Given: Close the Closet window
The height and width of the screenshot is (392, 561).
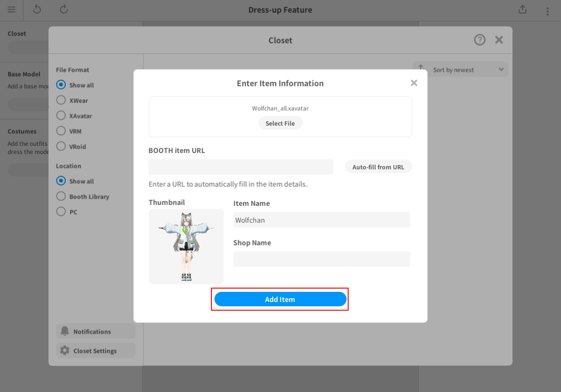Looking at the screenshot, I should (x=499, y=39).
